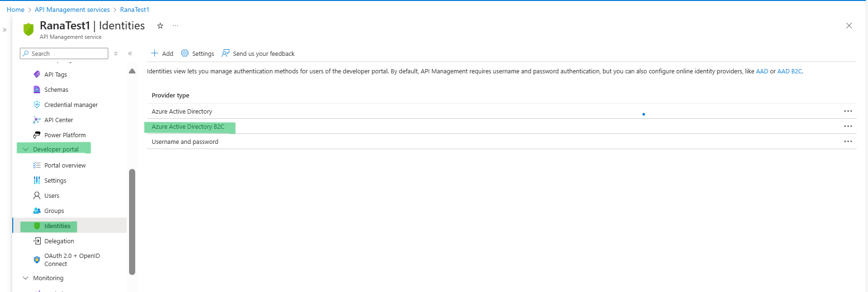The width and height of the screenshot is (868, 292).
Task: Click the RanaTest1 service shield logo
Action: [x=28, y=29]
